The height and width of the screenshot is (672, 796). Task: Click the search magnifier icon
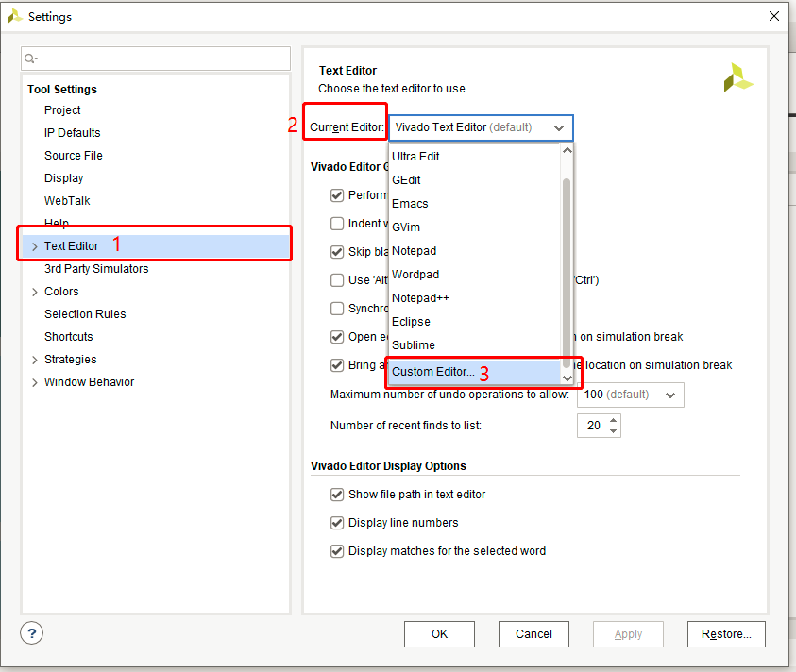point(30,59)
